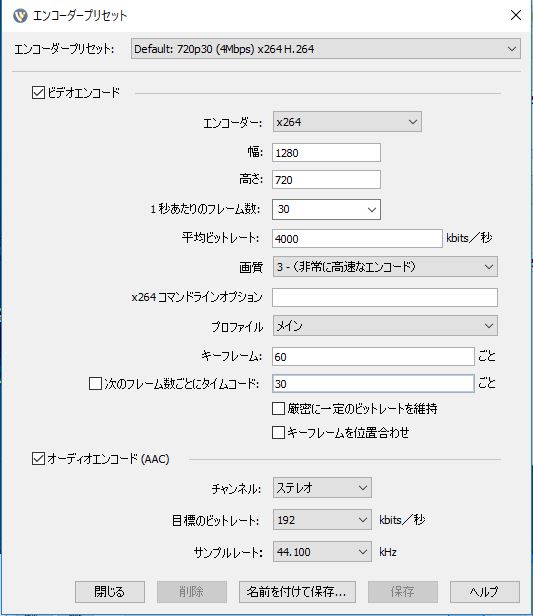Toggle the オーディオエンコード (AAC) checkbox
Screen dimensions: 533x616
point(38,458)
